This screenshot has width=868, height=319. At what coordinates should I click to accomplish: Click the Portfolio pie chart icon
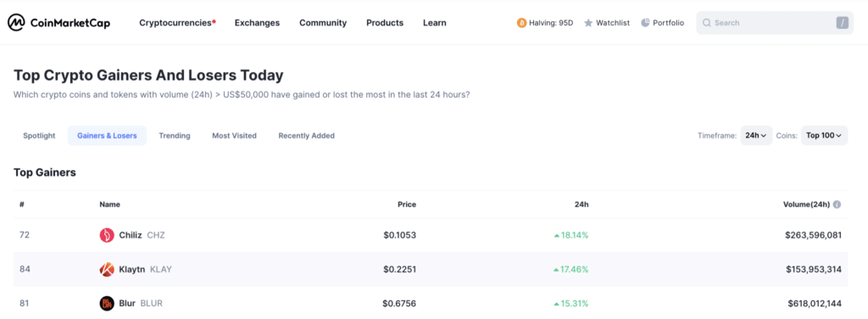click(645, 23)
